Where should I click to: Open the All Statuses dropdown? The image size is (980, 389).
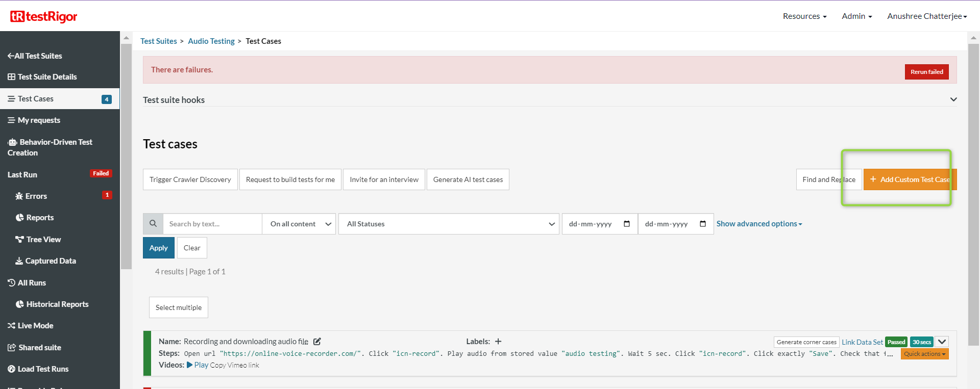(450, 224)
